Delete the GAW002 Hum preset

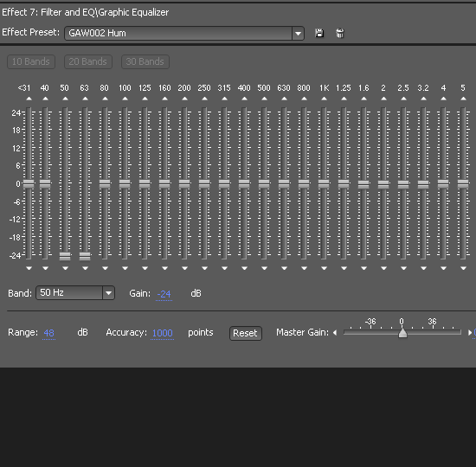(340, 33)
